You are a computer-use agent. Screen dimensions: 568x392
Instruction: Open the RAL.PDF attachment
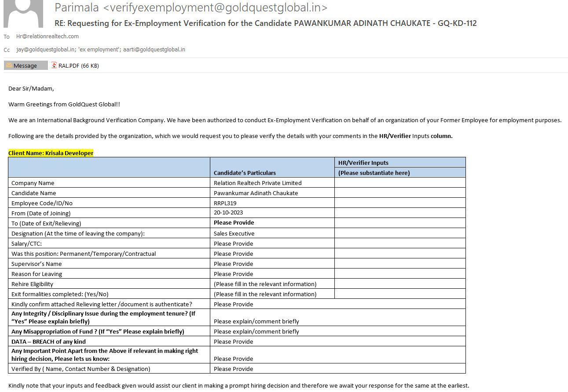(x=75, y=65)
